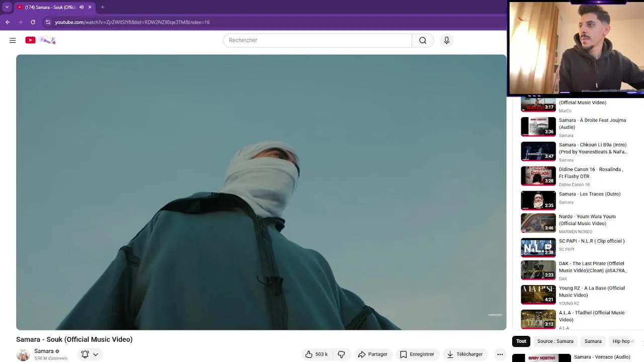Mute audio icon on Samara tab

(x=82, y=7)
